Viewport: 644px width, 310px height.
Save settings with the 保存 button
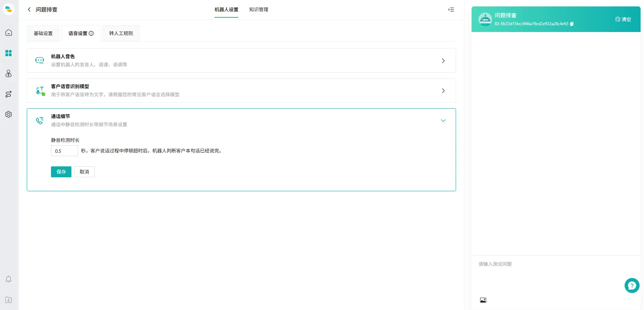61,172
